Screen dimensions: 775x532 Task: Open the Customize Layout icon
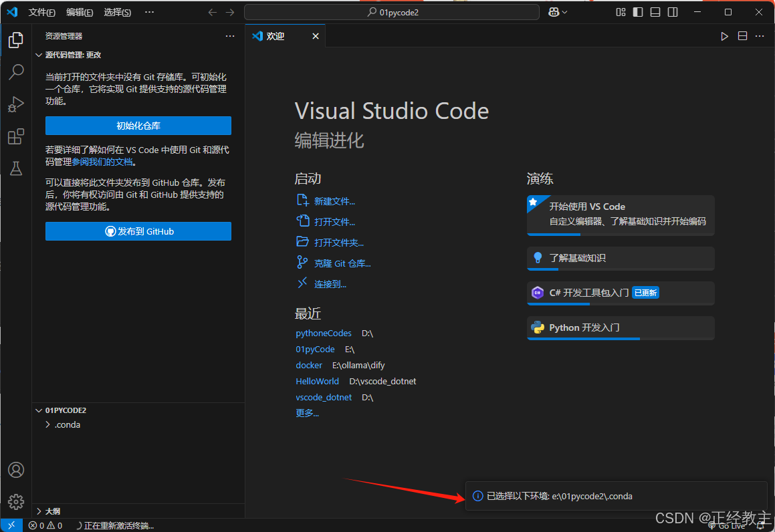click(621, 12)
